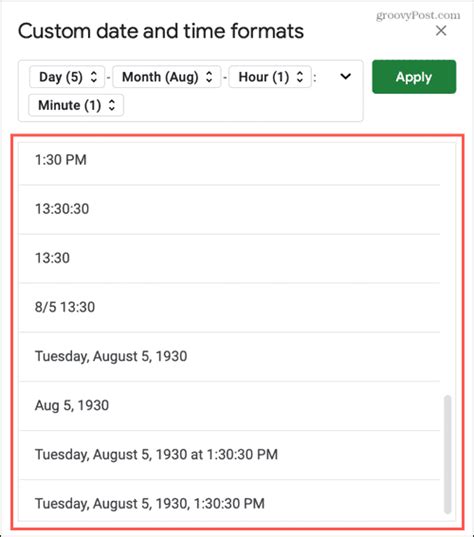The height and width of the screenshot is (537, 474).
Task: Click the Hour chip up-down arrows
Action: pyautogui.click(x=300, y=77)
